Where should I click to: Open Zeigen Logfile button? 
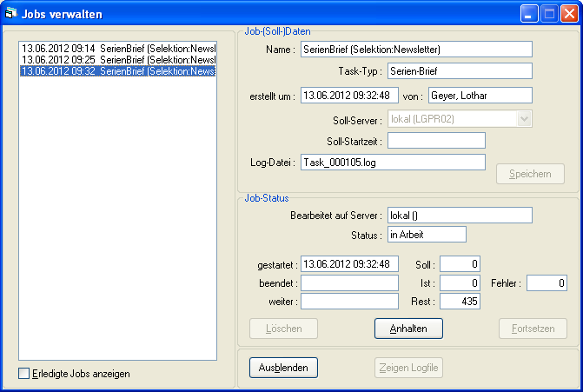pos(408,368)
